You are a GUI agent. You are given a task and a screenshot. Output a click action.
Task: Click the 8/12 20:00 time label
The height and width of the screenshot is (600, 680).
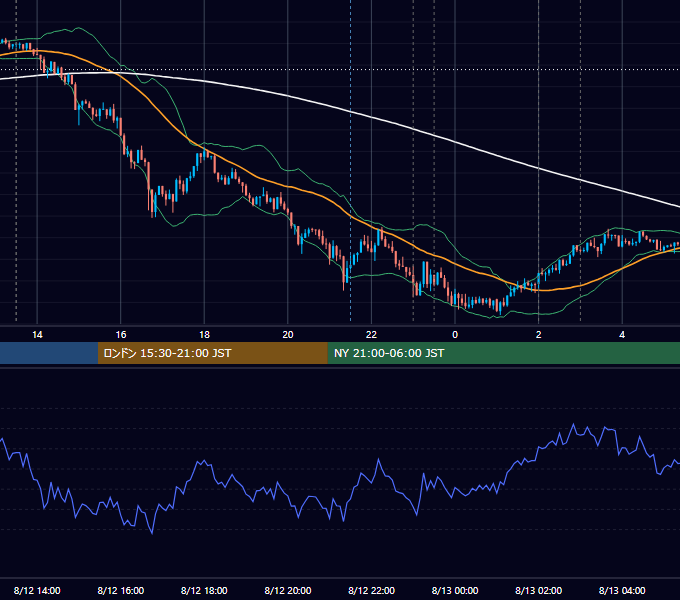tap(288, 590)
